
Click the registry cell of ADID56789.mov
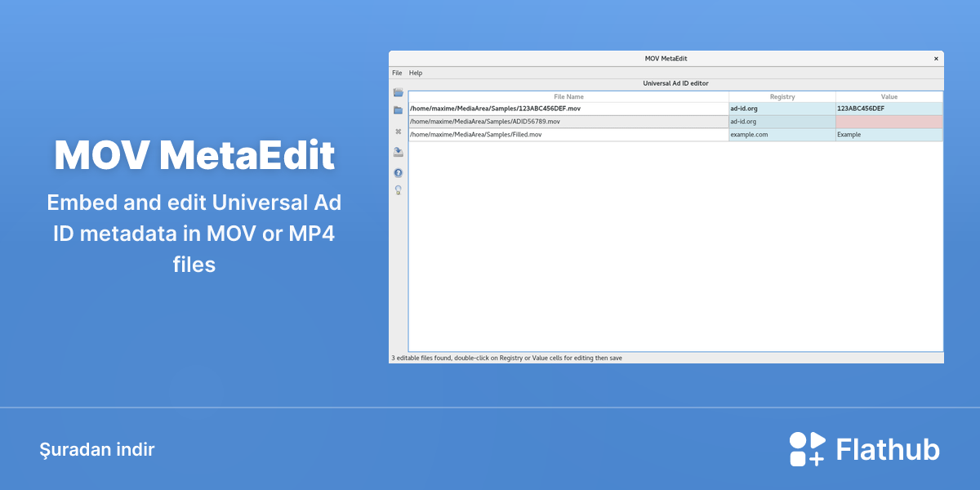[782, 122]
